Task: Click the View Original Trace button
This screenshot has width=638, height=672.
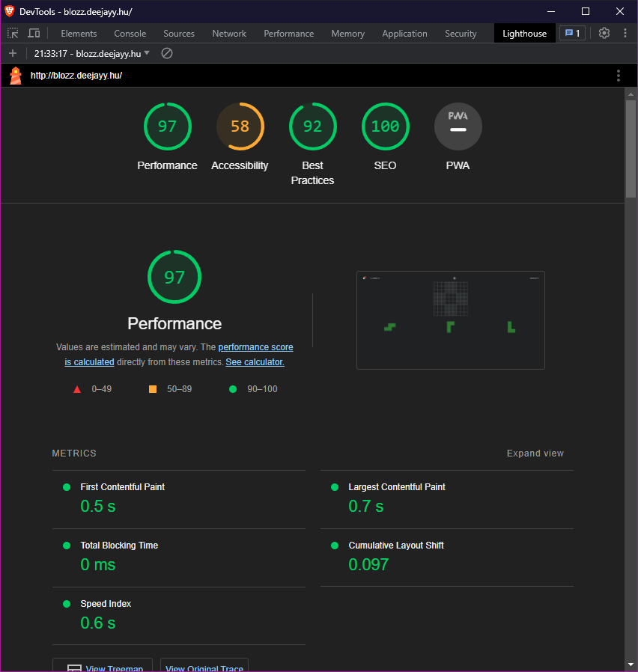Action: pos(204,667)
